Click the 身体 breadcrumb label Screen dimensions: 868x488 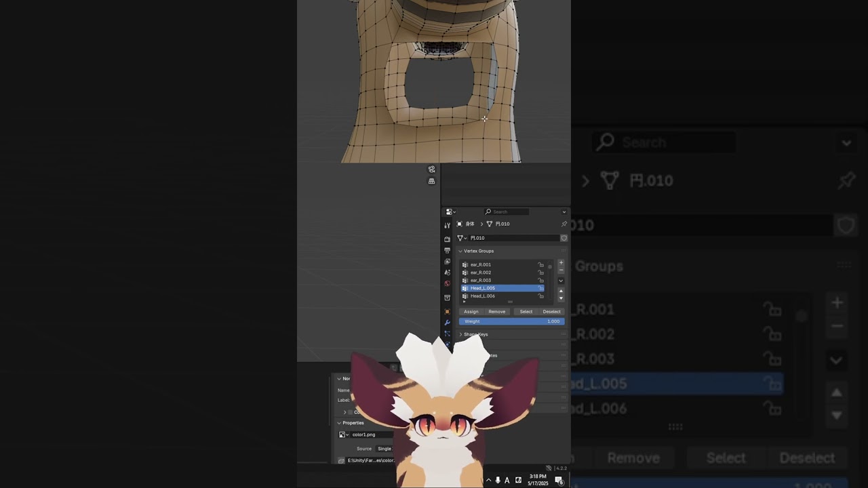pyautogui.click(x=470, y=224)
